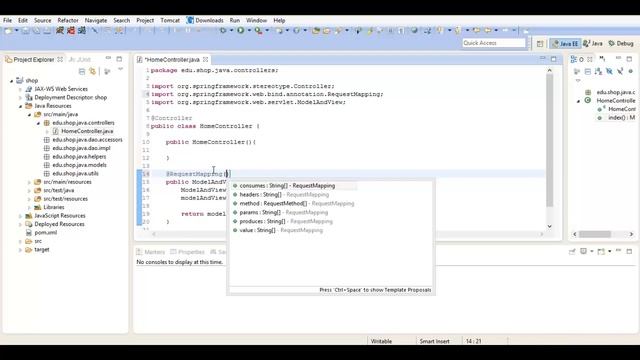Viewport: 640px width, 360px height.
Task: Click the pom.xml file icon
Action: click(x=29, y=233)
